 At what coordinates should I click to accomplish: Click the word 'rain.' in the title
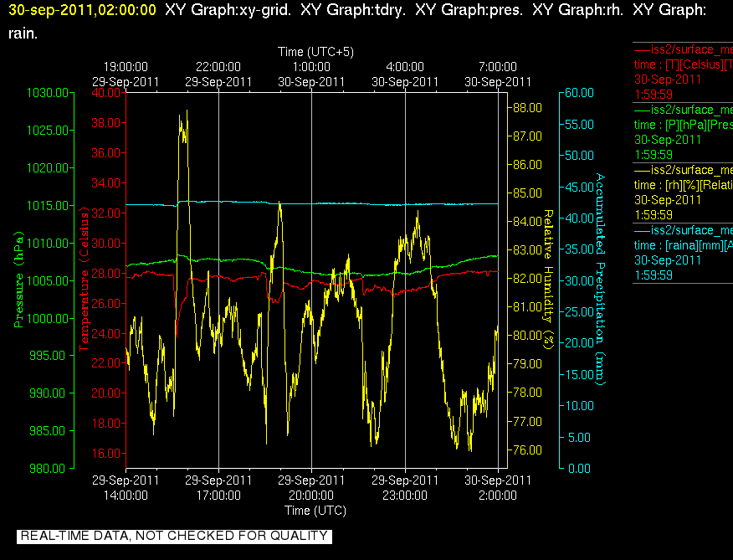[23, 33]
